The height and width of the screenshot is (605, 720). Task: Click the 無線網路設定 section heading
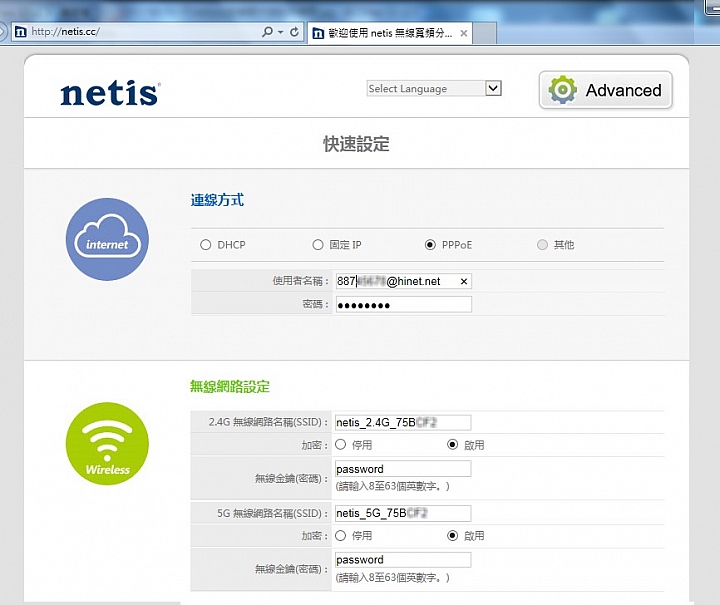(230, 387)
